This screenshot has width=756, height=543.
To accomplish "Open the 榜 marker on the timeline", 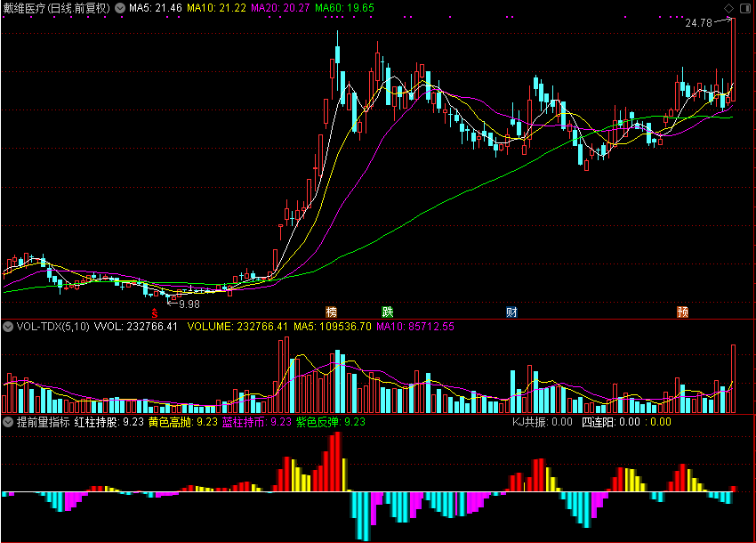I will coord(331,312).
